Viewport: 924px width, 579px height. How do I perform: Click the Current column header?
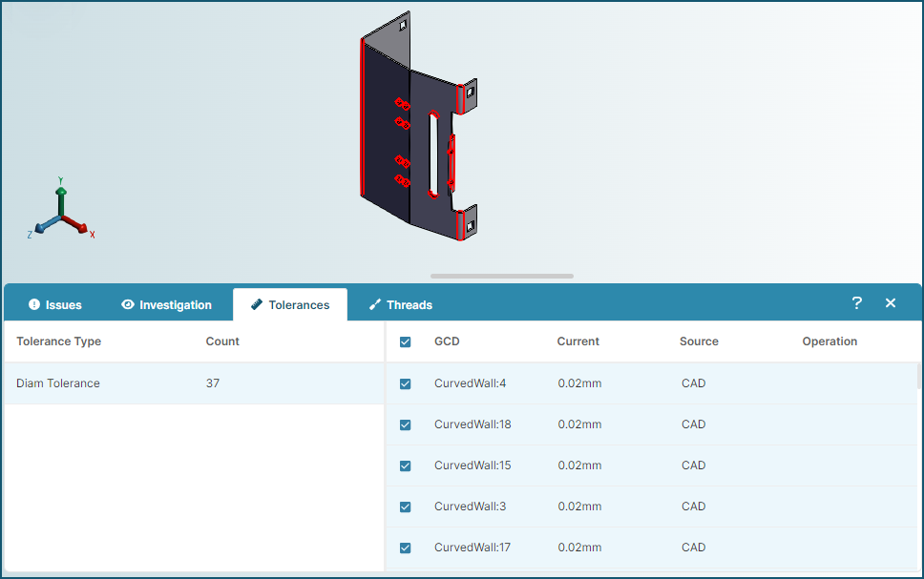pyautogui.click(x=578, y=341)
